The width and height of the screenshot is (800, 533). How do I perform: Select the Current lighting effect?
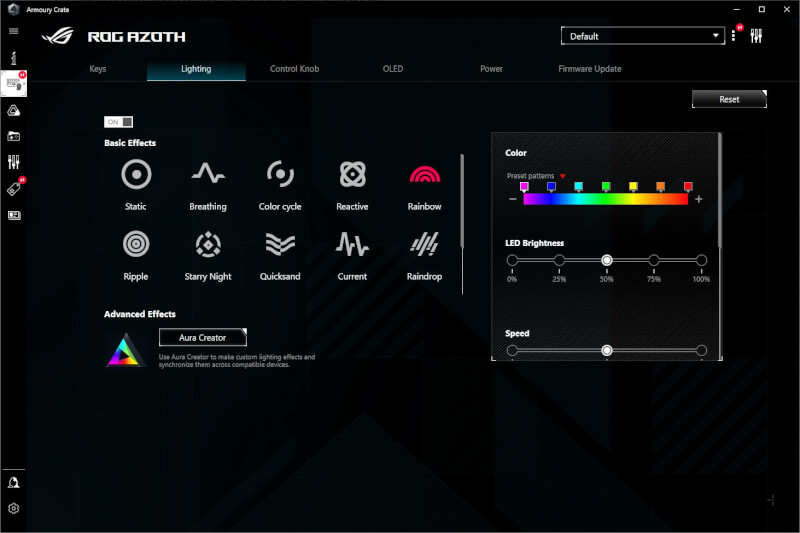pyautogui.click(x=353, y=244)
